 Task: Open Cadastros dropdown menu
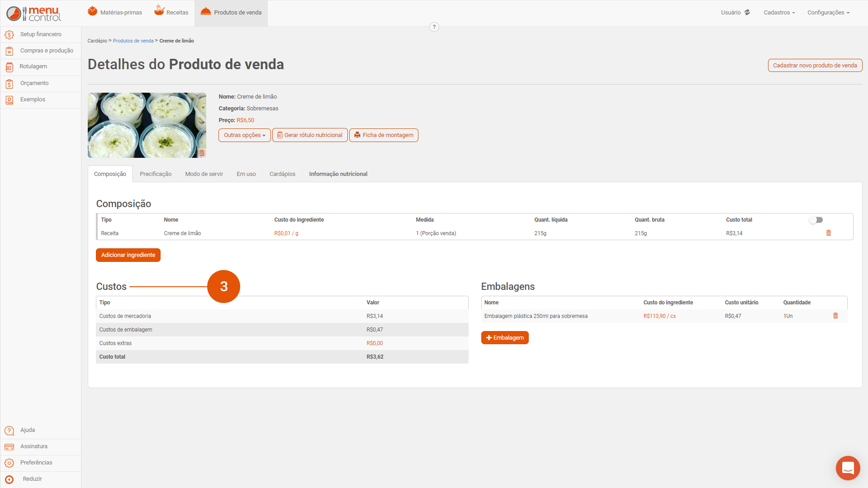(779, 13)
